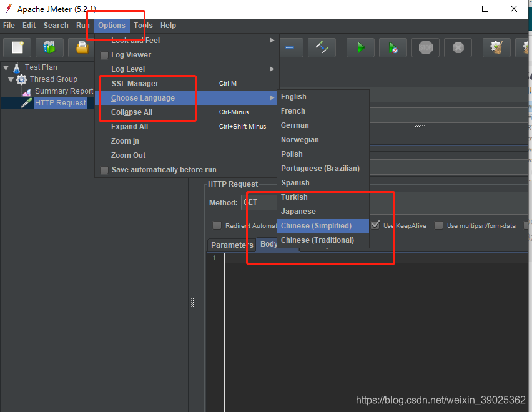Click Zoom Out menu item
532x412 pixels.
(187, 155)
